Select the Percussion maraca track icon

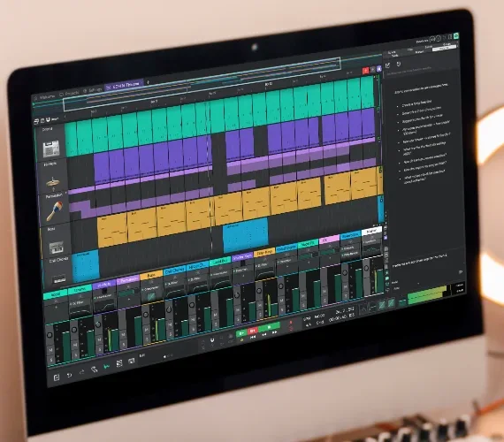click(54, 211)
